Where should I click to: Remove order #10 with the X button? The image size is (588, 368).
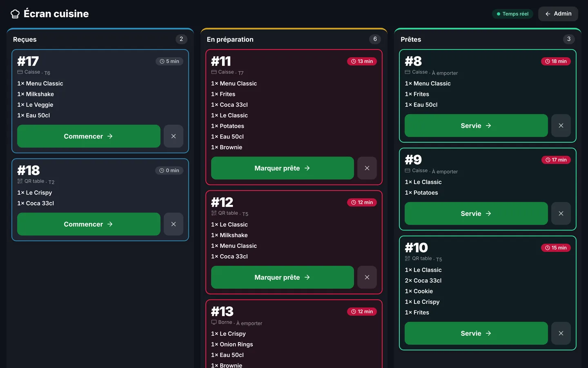[561, 333]
